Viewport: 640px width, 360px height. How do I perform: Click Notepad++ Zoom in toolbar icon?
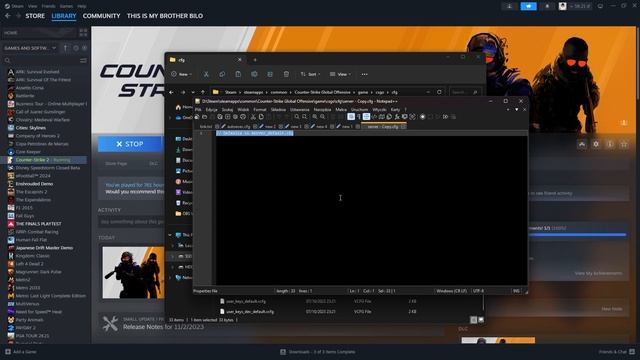(x=315, y=117)
